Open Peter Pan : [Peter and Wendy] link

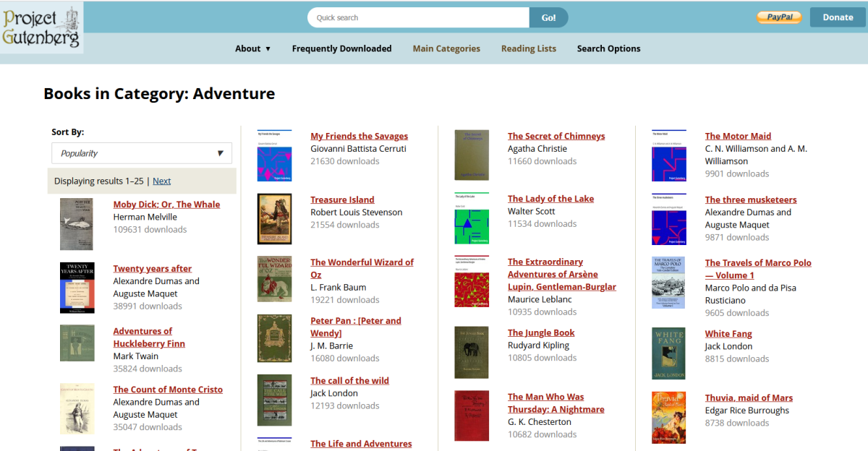[356, 327]
